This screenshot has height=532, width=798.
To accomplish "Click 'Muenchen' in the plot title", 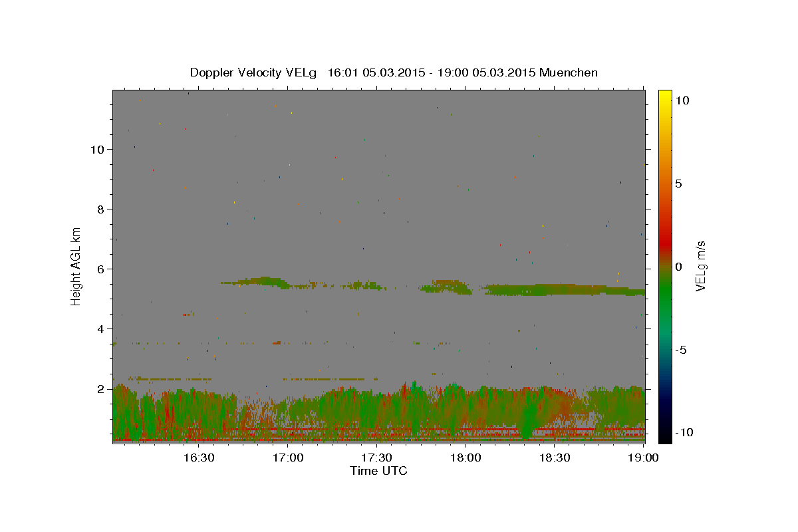I will pyautogui.click(x=569, y=72).
